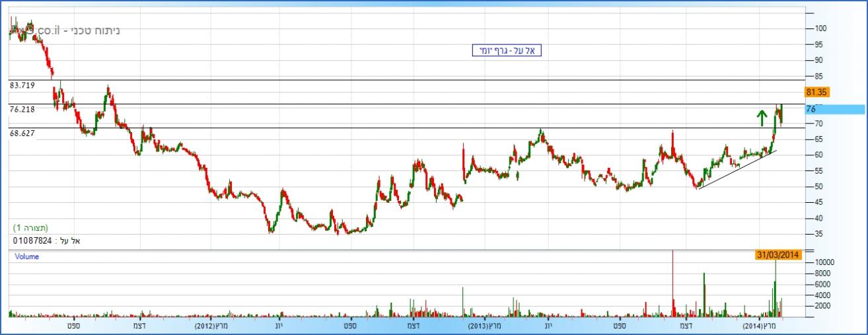Click the Volume panel label

[x=27, y=256]
